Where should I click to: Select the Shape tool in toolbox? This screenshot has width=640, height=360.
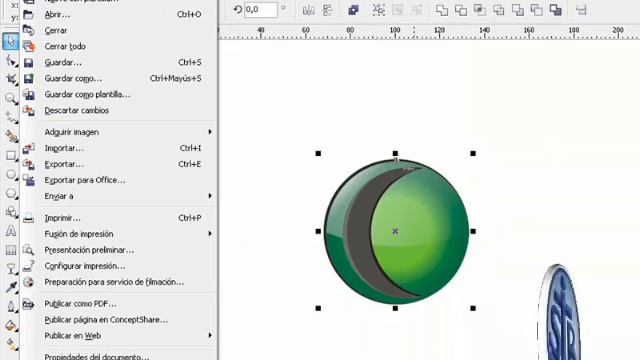[11, 61]
